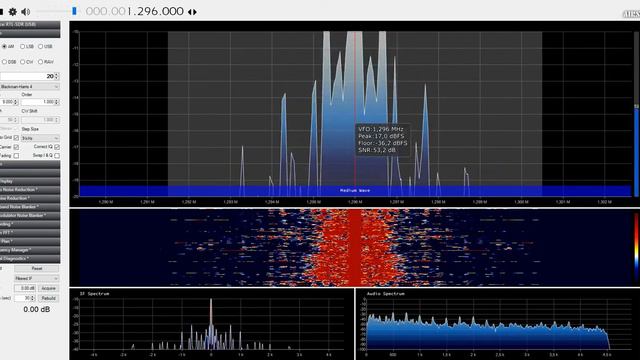Open the settings gear icon
Screen dimensions: 640x360
click(13, 12)
